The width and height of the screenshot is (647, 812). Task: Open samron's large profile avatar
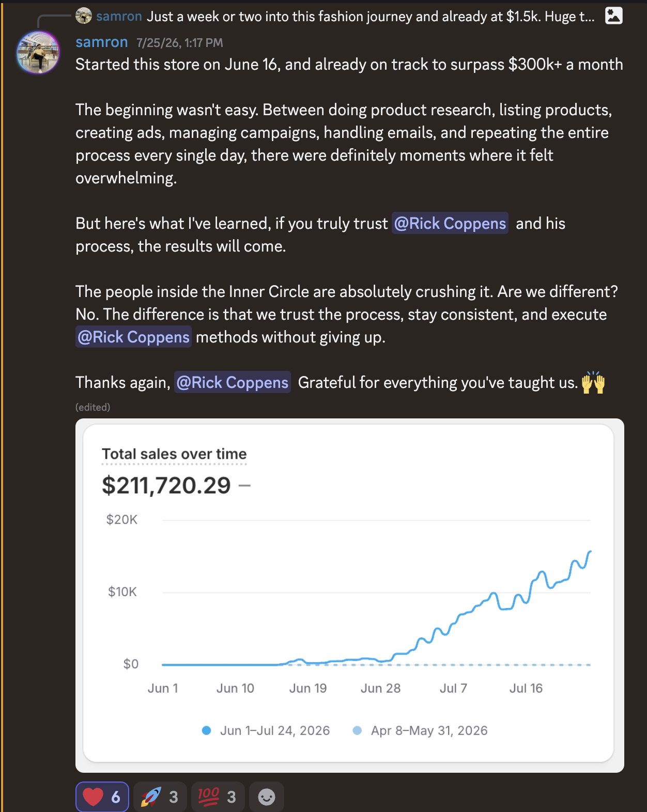coord(38,52)
